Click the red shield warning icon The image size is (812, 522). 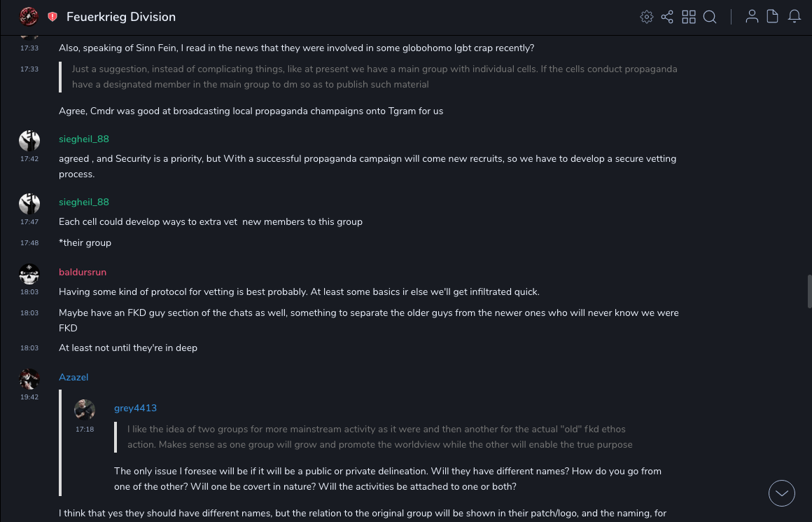[x=52, y=17]
